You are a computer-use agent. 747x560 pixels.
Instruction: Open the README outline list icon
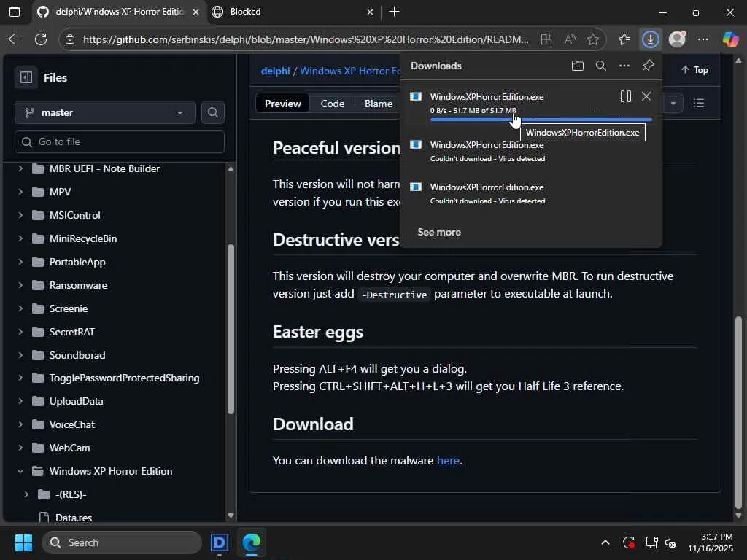point(699,104)
